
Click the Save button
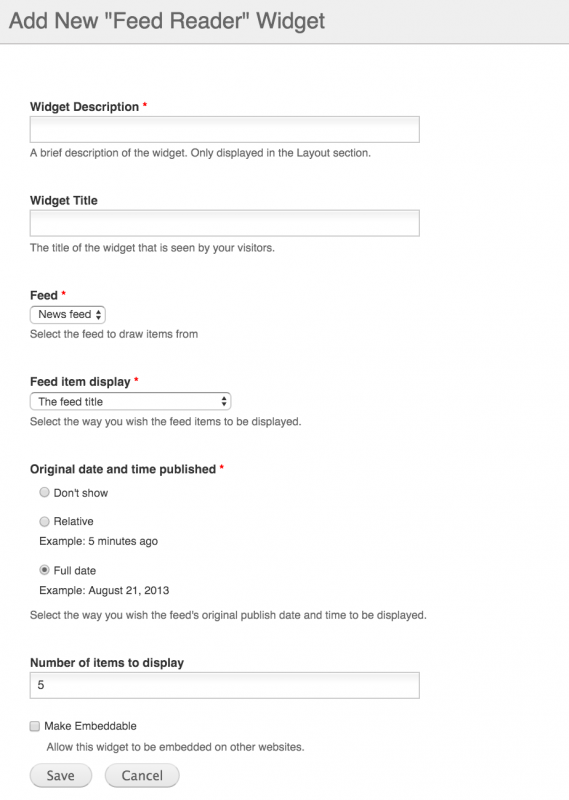click(x=61, y=776)
